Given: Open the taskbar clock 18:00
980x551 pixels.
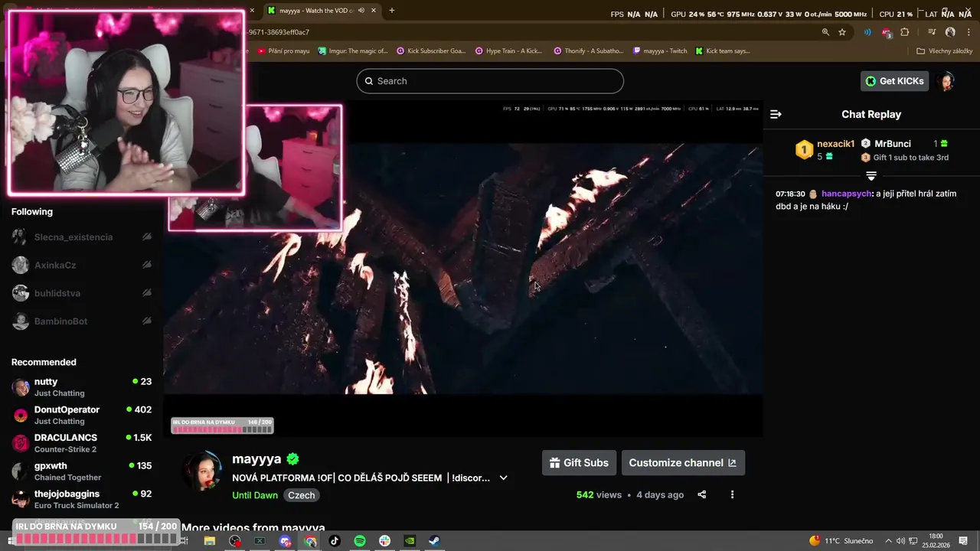Looking at the screenshot, I should pos(936,541).
